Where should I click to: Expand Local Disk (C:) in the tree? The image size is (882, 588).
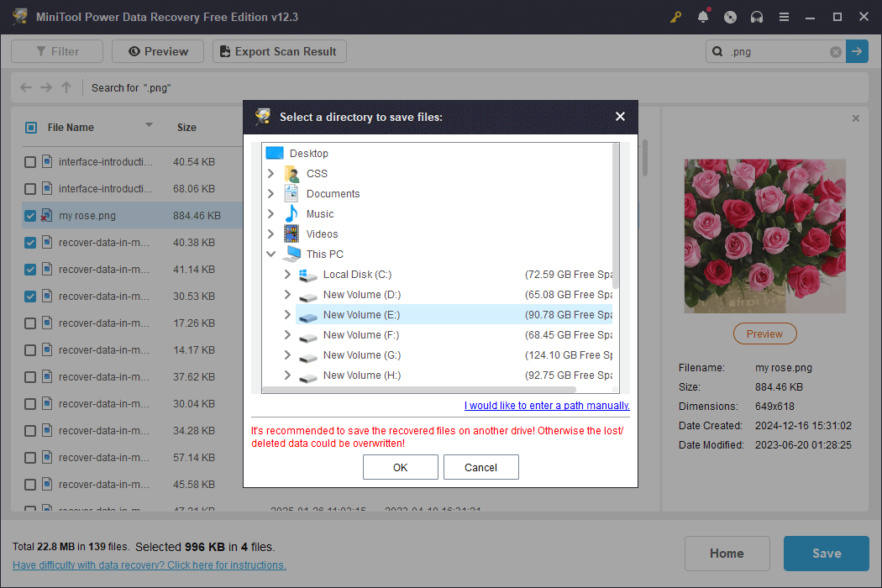pos(286,274)
